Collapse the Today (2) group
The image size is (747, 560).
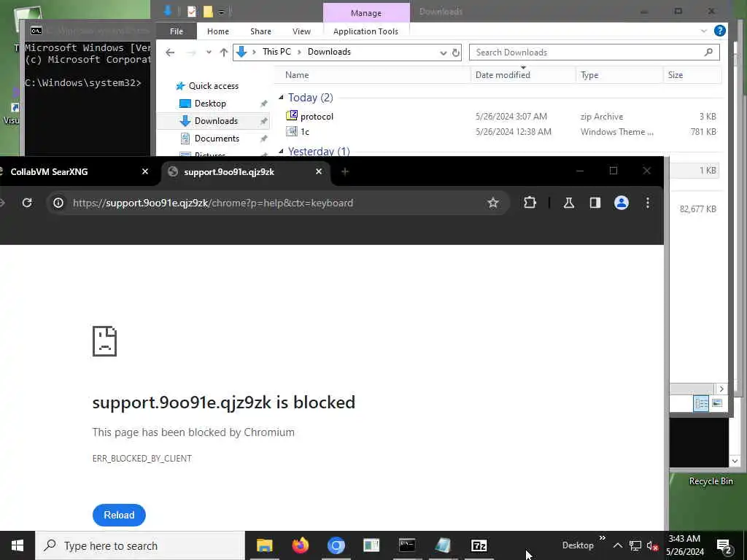click(281, 97)
